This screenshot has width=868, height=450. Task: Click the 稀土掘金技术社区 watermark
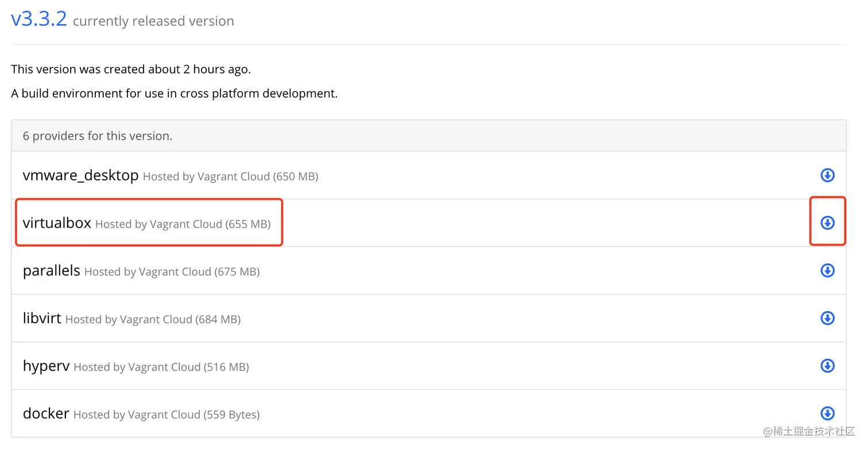(x=808, y=432)
